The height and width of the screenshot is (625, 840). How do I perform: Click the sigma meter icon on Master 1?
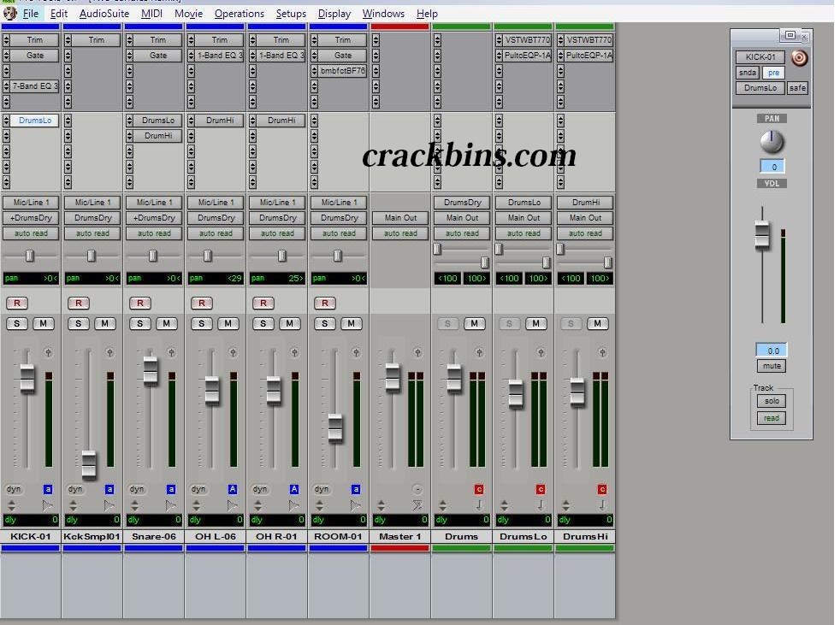(x=417, y=505)
